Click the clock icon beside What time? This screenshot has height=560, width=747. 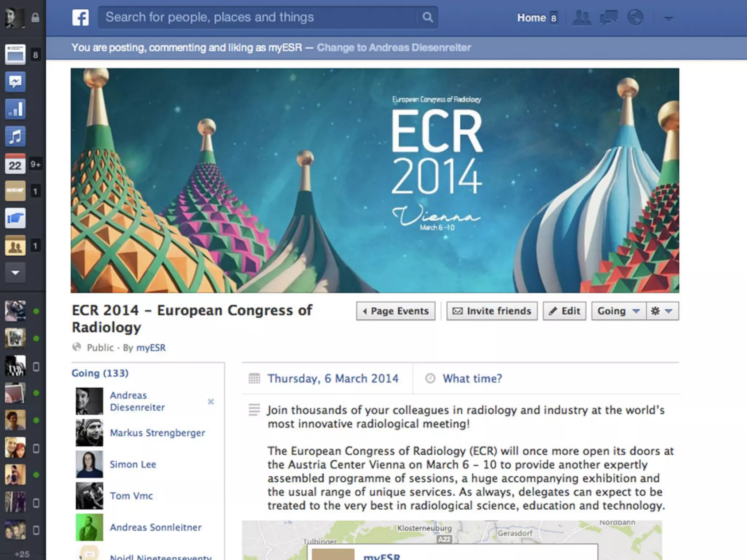point(430,378)
